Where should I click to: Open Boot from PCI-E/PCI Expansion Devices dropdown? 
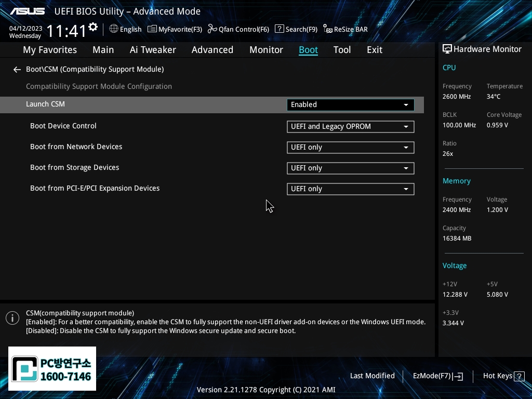coord(351,189)
